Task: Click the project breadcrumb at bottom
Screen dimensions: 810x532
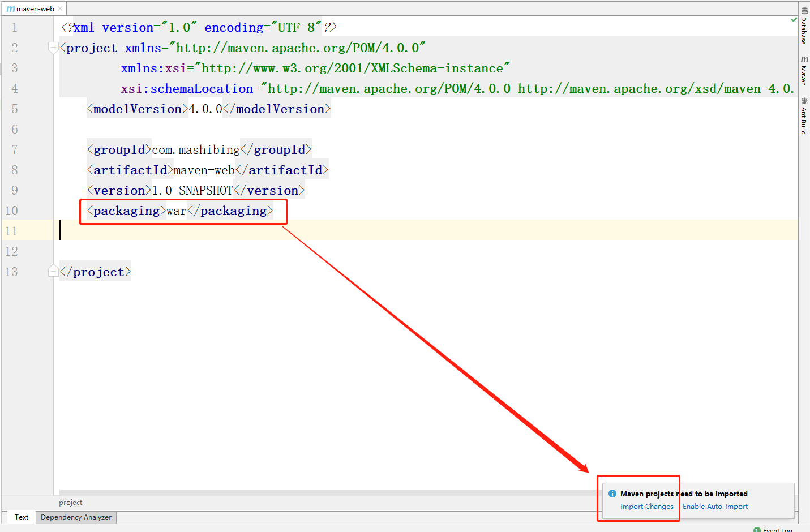Action: (x=71, y=502)
